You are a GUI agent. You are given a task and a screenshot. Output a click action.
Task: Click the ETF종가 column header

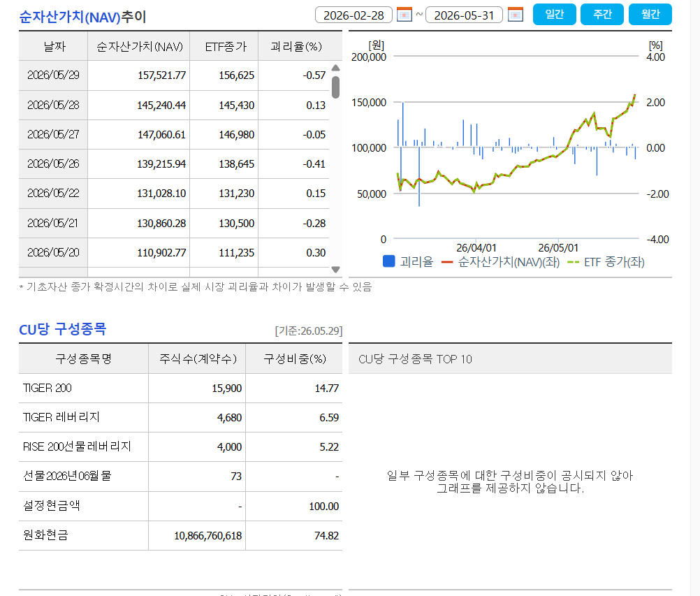coord(224,46)
